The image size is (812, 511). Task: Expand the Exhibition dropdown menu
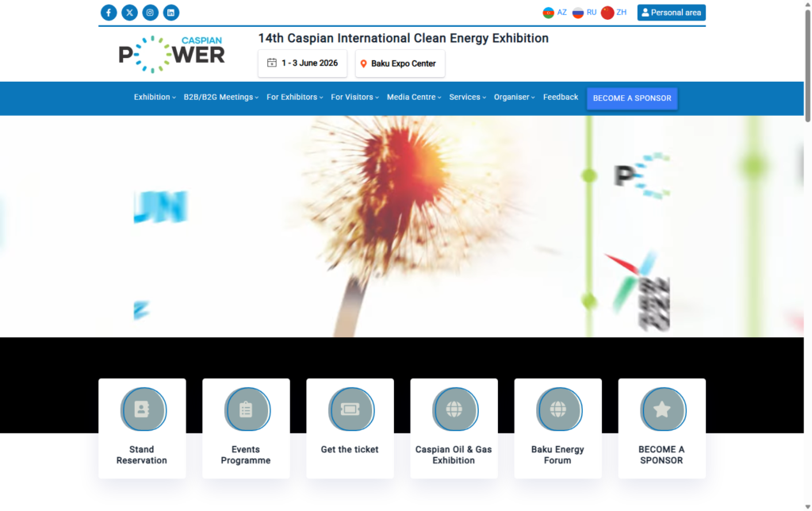(154, 97)
